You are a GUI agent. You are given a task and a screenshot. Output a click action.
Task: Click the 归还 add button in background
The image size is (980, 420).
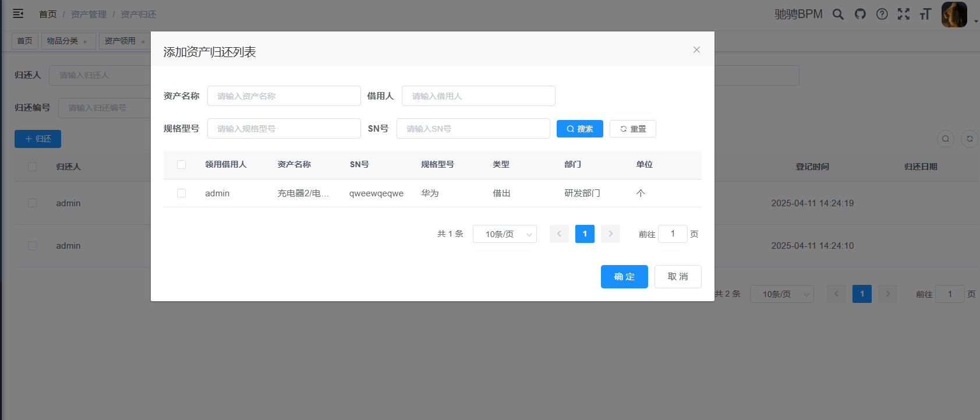(38, 139)
